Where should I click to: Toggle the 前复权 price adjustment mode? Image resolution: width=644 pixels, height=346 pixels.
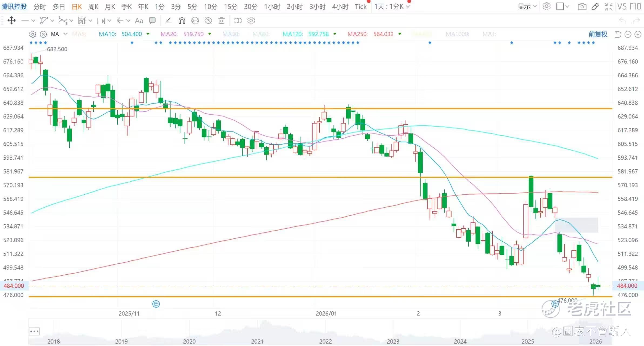(598, 34)
